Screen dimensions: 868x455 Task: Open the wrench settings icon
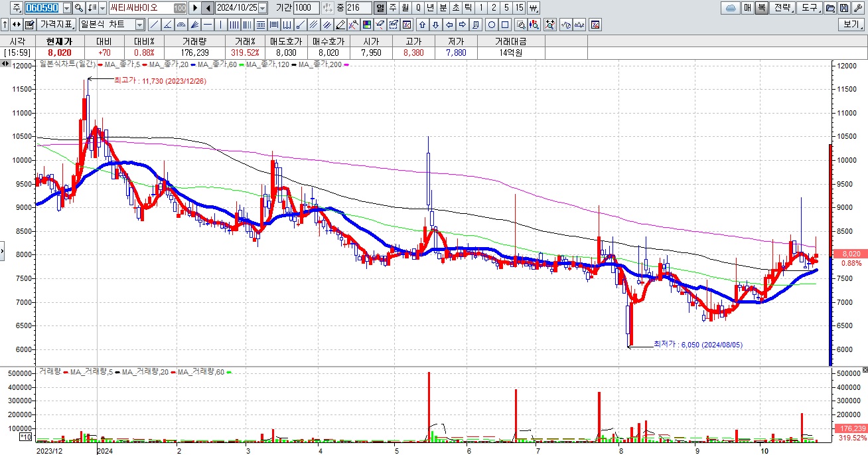(x=857, y=8)
